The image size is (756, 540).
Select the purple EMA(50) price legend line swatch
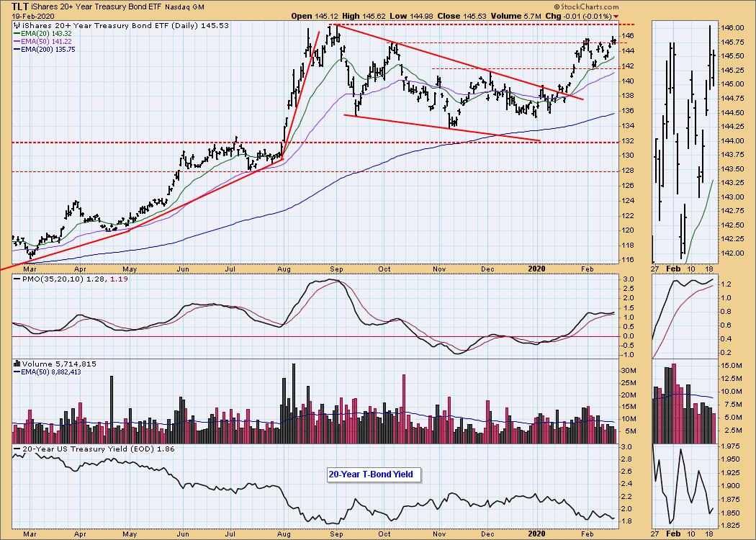click(17, 42)
